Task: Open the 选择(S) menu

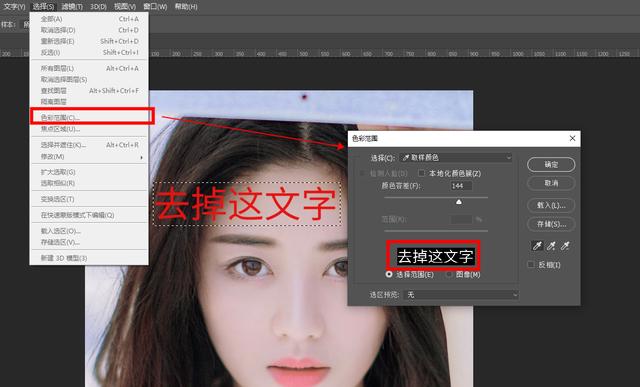Action: (43, 7)
